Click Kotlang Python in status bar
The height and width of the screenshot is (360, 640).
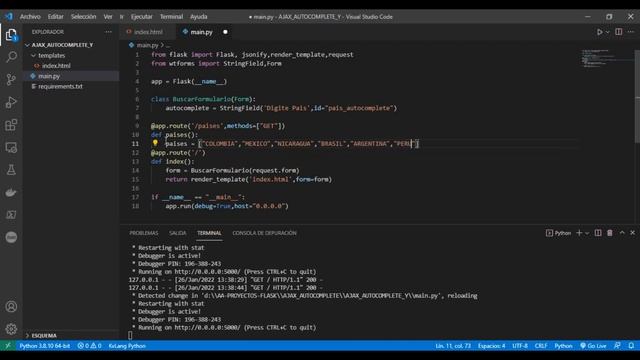127,346
